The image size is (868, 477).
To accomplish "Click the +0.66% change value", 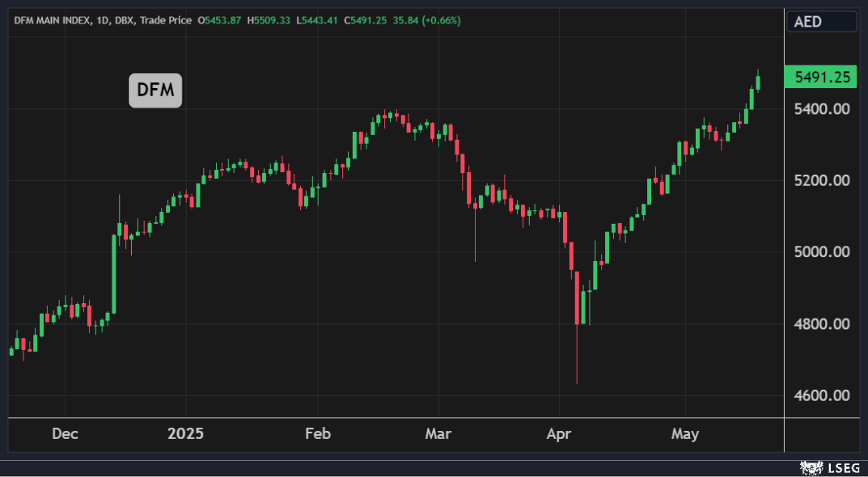I will 440,20.
